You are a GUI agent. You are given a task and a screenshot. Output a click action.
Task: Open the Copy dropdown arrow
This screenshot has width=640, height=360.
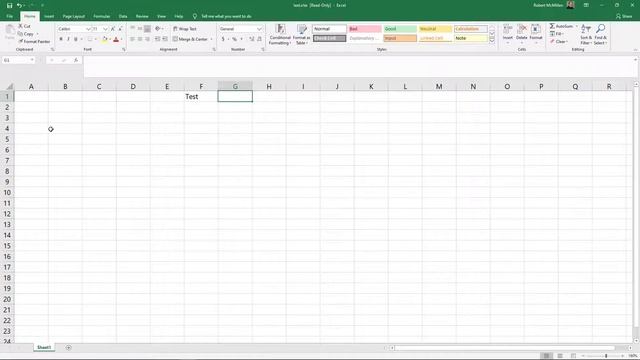38,34
